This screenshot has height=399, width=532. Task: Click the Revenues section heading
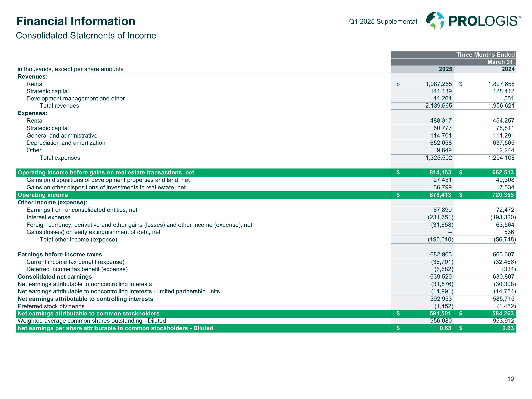(32, 77)
